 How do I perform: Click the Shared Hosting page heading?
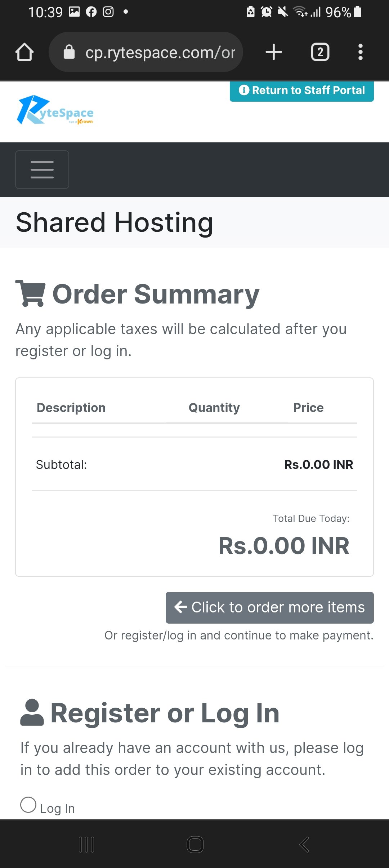[x=115, y=222]
